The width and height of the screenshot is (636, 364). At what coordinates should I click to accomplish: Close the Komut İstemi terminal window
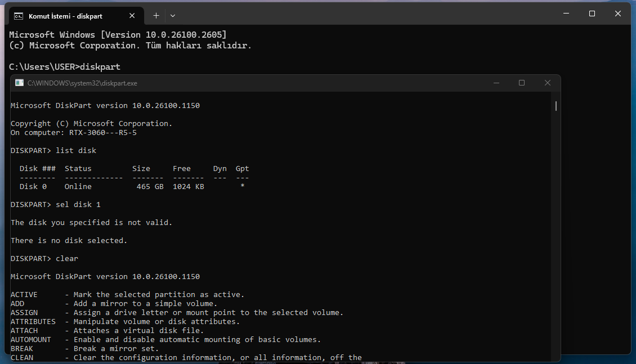[618, 14]
